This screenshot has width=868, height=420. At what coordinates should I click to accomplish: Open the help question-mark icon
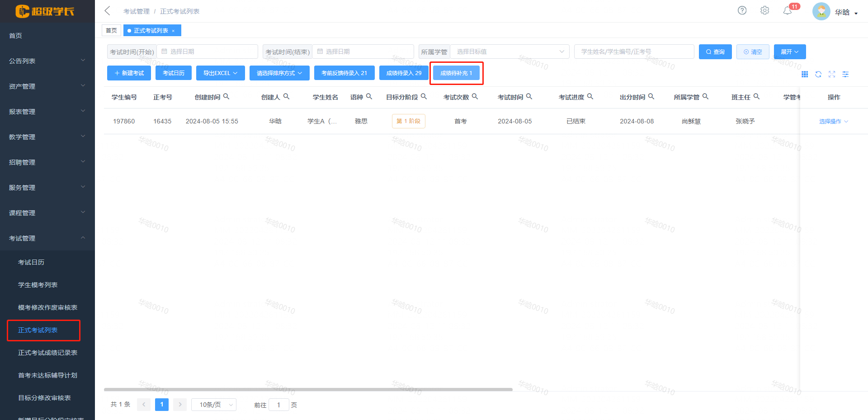pyautogui.click(x=742, y=10)
